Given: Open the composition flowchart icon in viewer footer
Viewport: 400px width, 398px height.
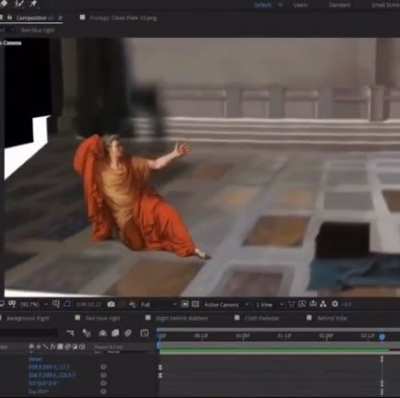Looking at the screenshot, I should (323, 304).
